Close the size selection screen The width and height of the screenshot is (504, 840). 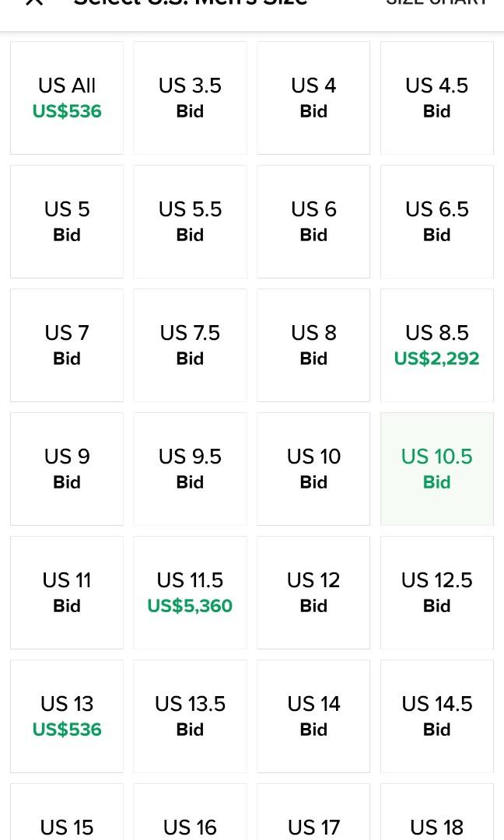click(x=34, y=3)
